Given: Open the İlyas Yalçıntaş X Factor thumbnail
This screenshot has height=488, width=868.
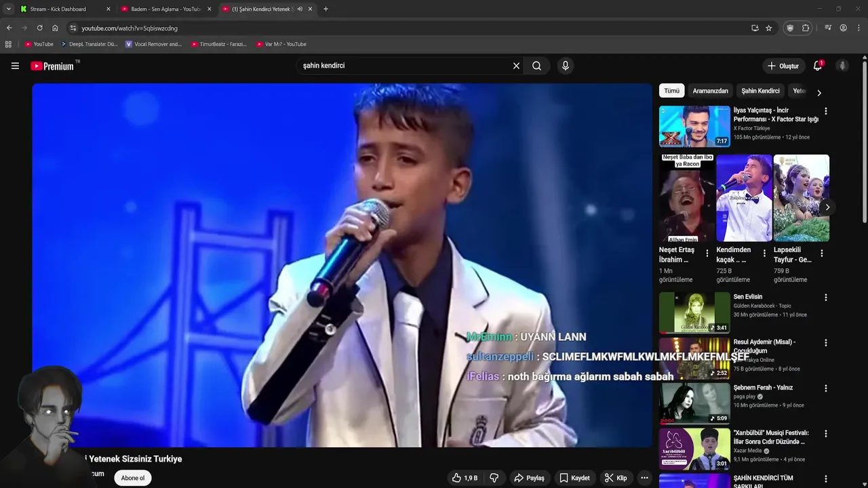Looking at the screenshot, I should pos(694,126).
